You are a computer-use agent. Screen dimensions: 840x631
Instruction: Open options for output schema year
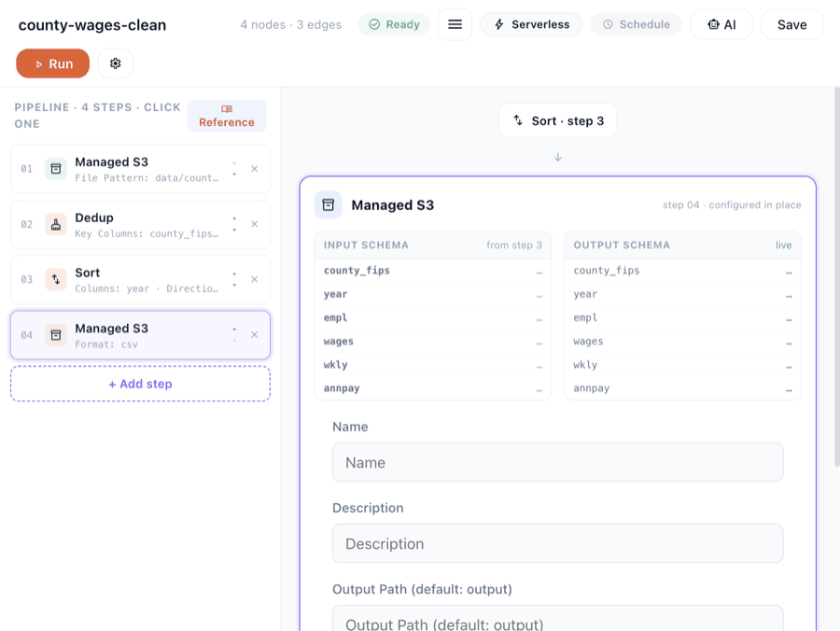(789, 296)
